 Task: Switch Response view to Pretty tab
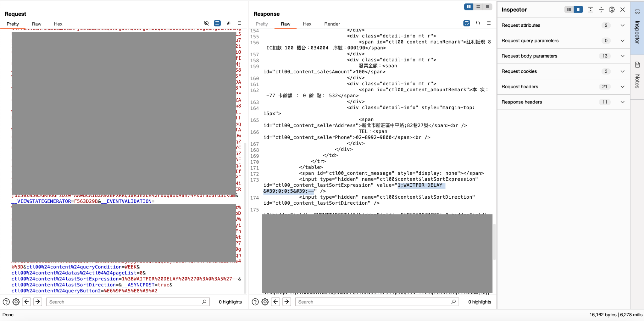click(262, 24)
